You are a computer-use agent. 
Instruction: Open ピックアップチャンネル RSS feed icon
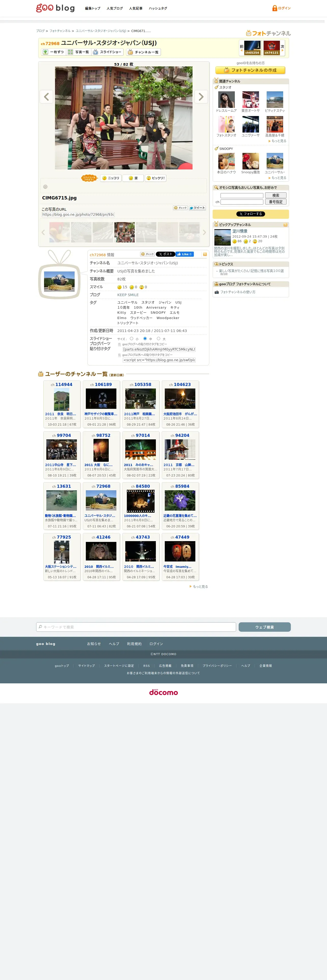[285, 225]
